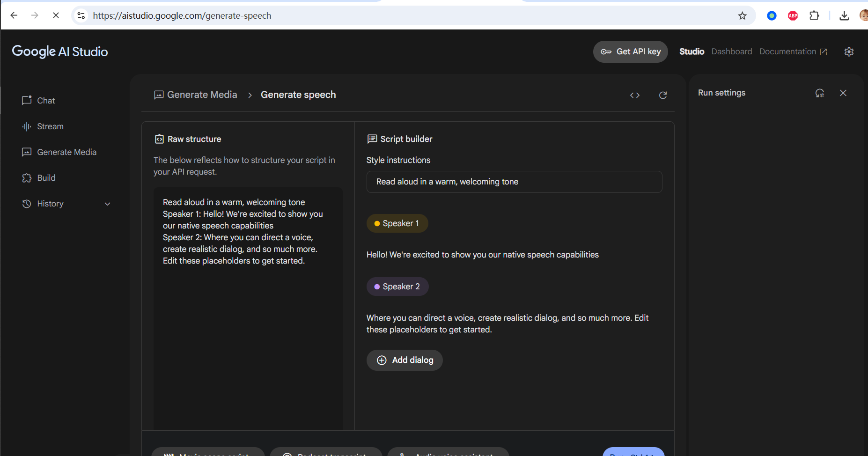The width and height of the screenshot is (868, 456).
Task: Click the Chat sidebar icon
Action: click(27, 100)
